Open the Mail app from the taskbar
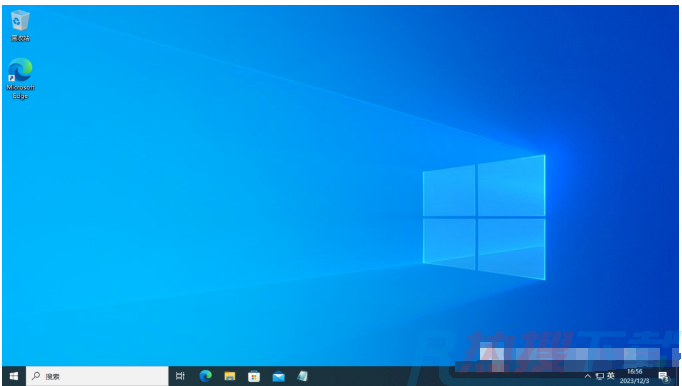 (278, 376)
